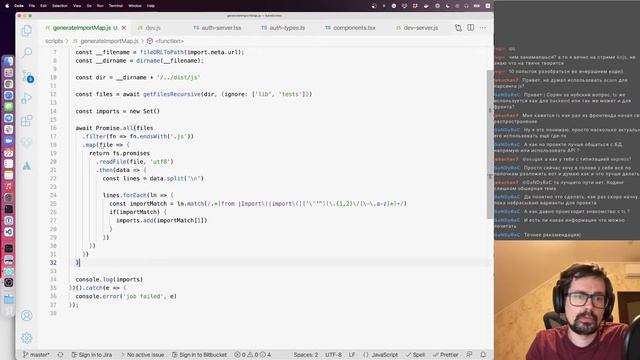Viewport: 640px width, 360px height.
Task: Click scripts in the breadcrumb
Action: pyautogui.click(x=54, y=41)
